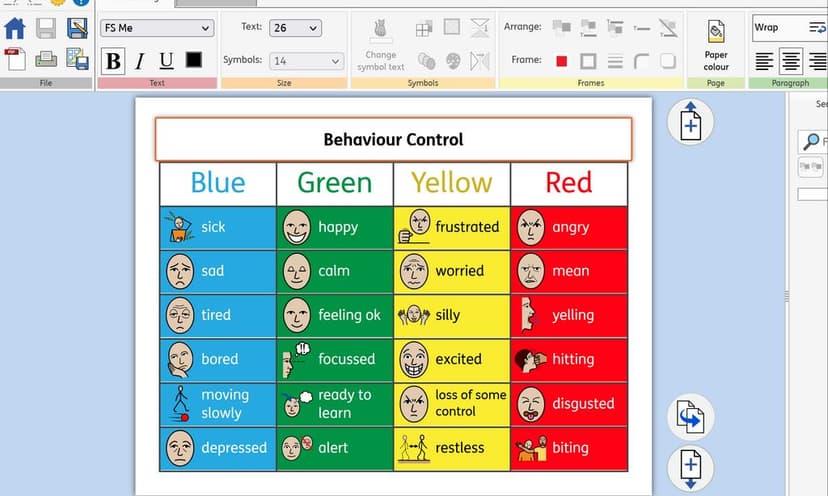This screenshot has width=828, height=496.
Task: Toggle Underline formatting
Action: (x=165, y=61)
